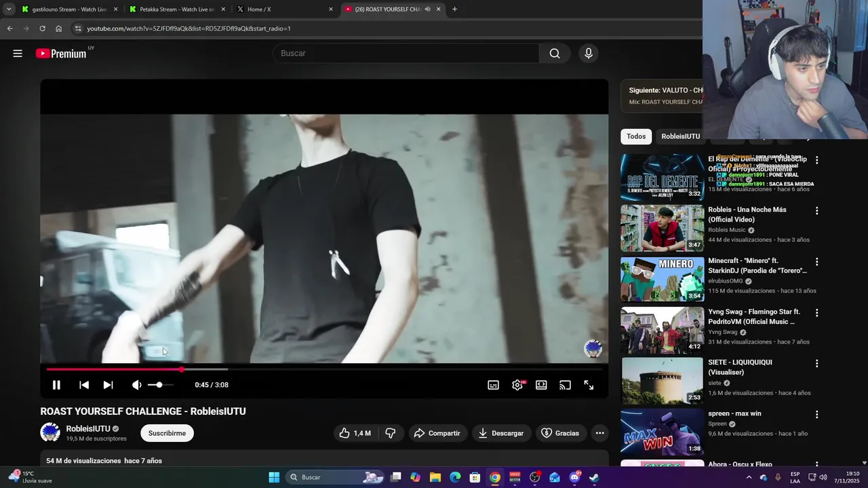
Task: Start voice search with the microphone
Action: pyautogui.click(x=589, y=54)
